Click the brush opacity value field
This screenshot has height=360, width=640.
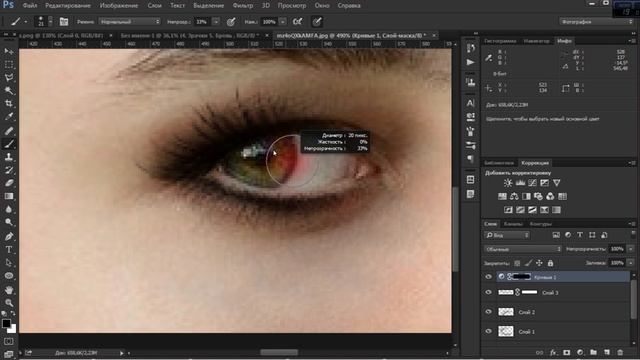(202, 22)
